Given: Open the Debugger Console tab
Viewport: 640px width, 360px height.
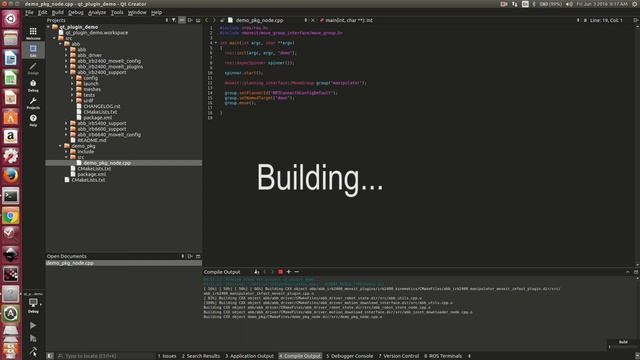Looking at the screenshot, I should 349,356.
